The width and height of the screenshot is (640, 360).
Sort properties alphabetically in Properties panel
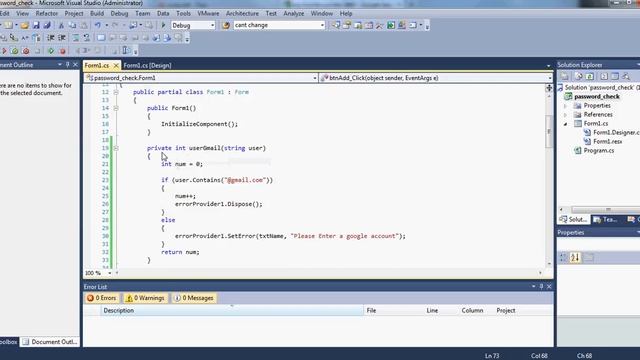(x=575, y=258)
